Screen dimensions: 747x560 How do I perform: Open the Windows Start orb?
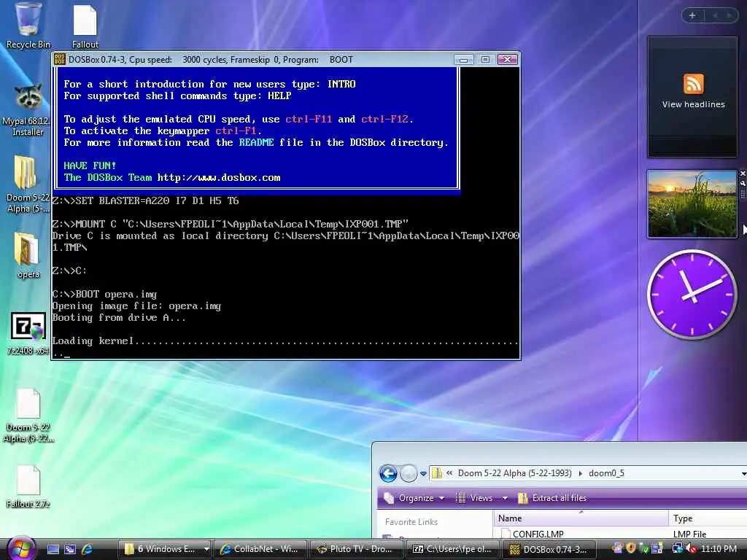pos(20,549)
